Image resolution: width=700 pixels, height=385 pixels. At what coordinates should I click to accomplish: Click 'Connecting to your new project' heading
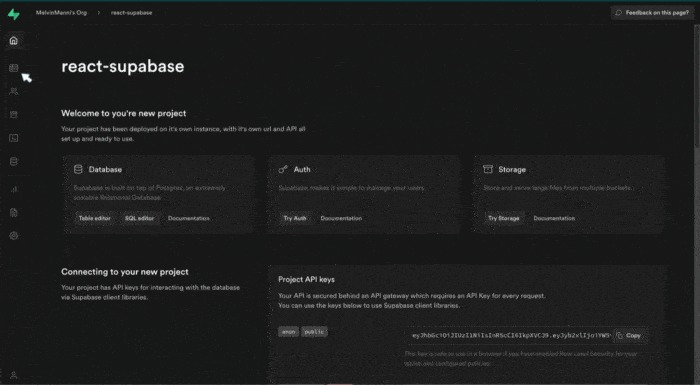click(125, 272)
